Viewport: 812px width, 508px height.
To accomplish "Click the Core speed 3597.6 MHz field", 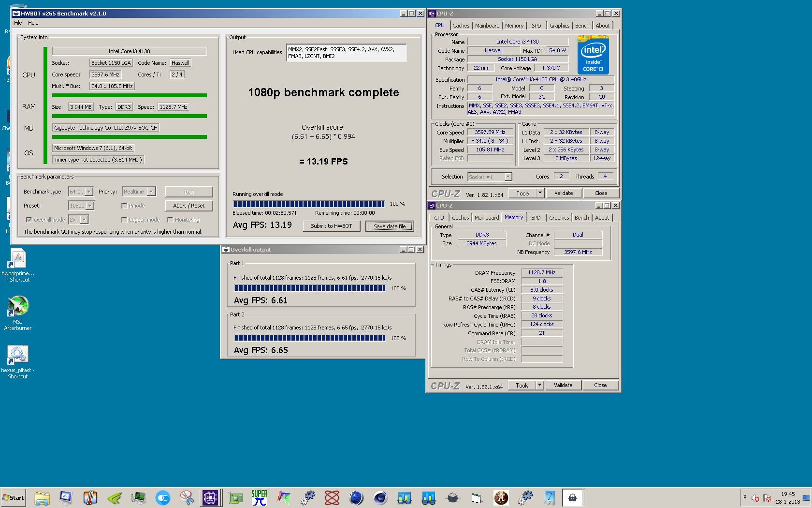I will [x=105, y=75].
